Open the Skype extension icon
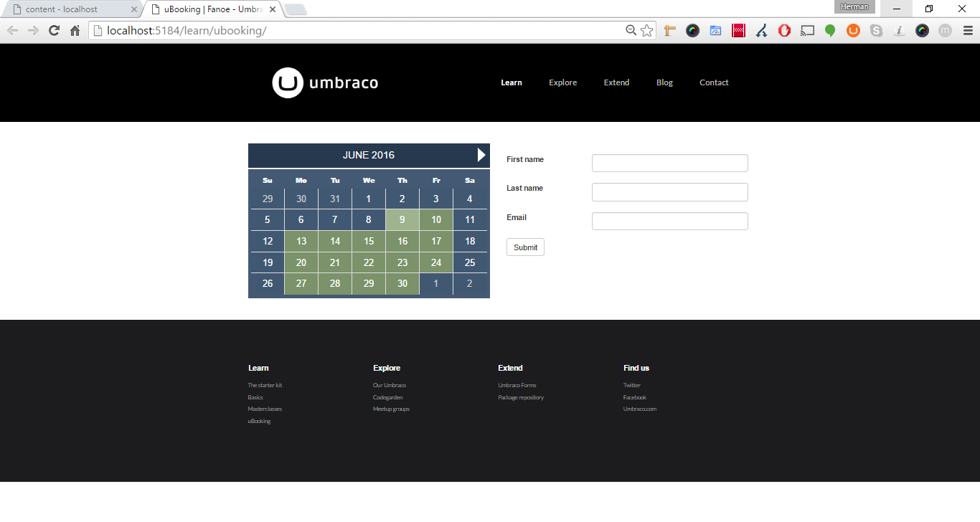This screenshot has height=522, width=980. click(876, 30)
